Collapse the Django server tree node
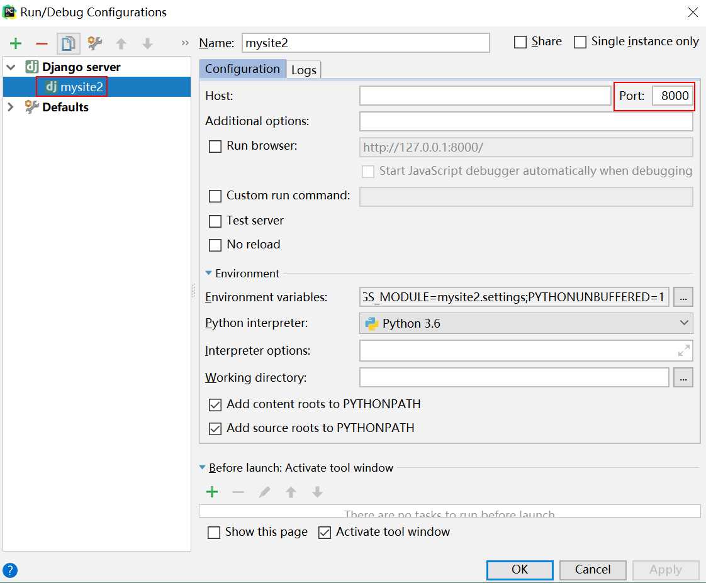 pyautogui.click(x=11, y=67)
